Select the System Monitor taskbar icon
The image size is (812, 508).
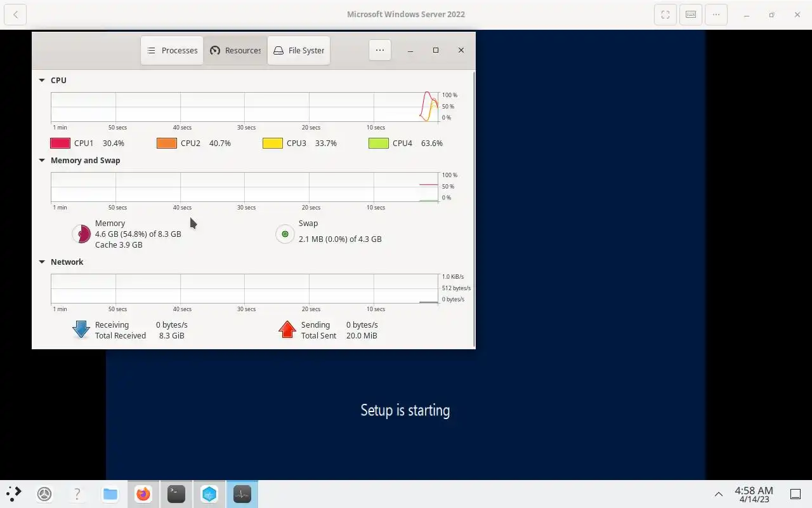point(242,493)
